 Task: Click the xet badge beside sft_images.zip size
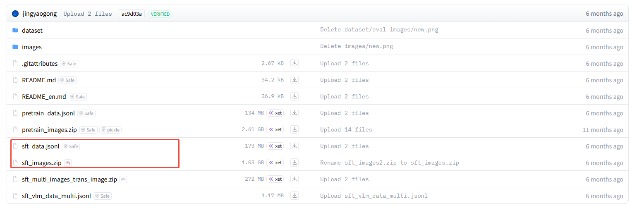[x=275, y=163]
